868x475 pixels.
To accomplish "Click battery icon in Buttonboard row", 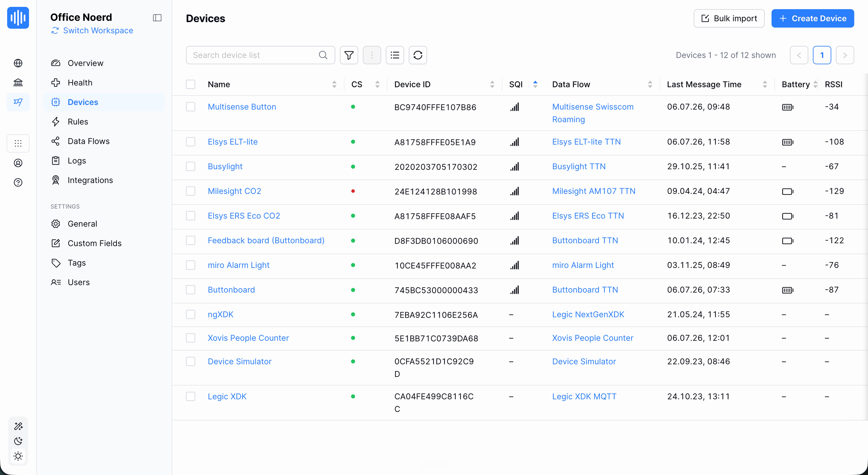I will (x=787, y=290).
